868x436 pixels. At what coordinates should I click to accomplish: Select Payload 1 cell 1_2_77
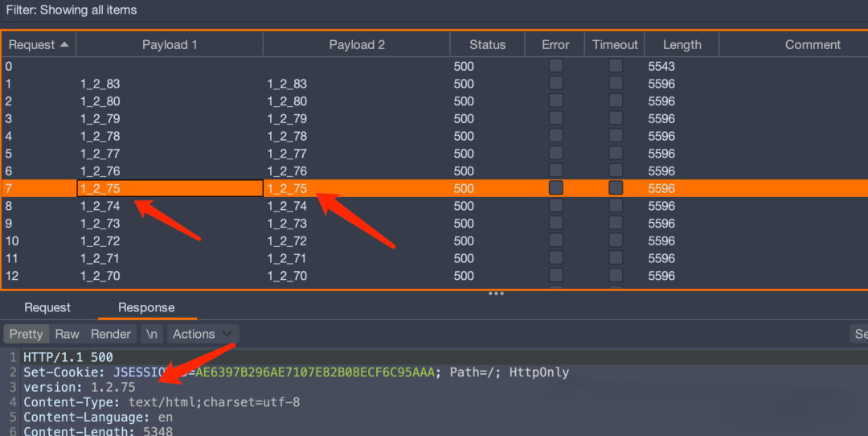100,154
